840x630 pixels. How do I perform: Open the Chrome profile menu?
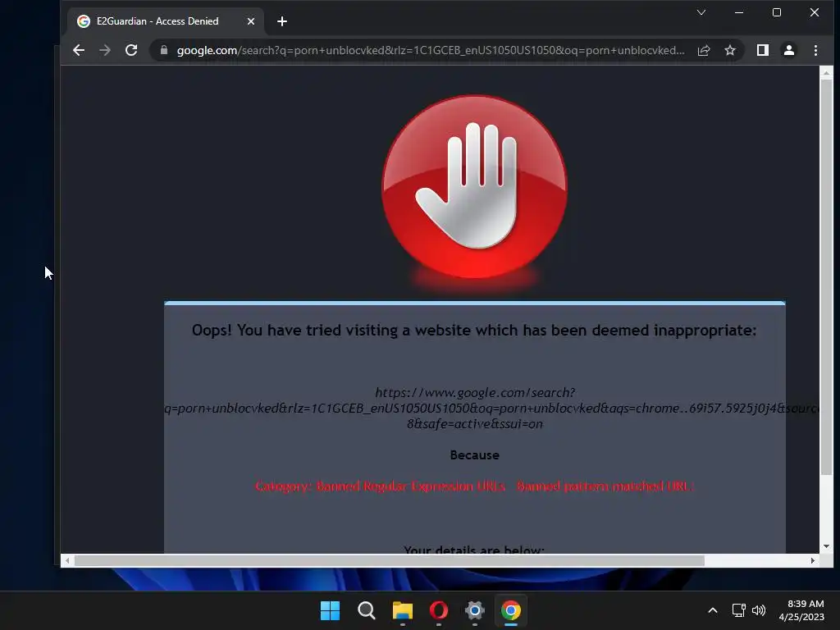[x=788, y=50]
